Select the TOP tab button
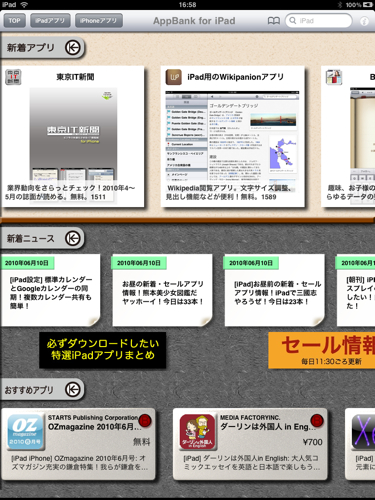 click(x=14, y=21)
